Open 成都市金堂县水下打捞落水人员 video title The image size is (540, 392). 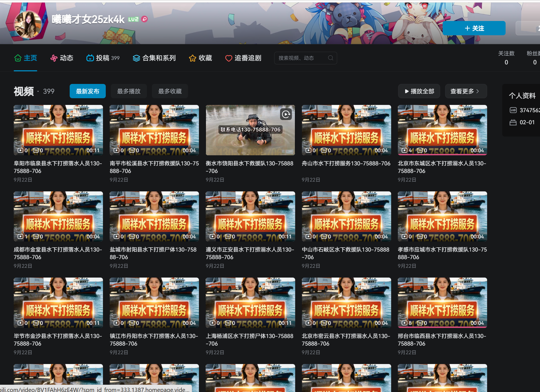[x=58, y=253]
